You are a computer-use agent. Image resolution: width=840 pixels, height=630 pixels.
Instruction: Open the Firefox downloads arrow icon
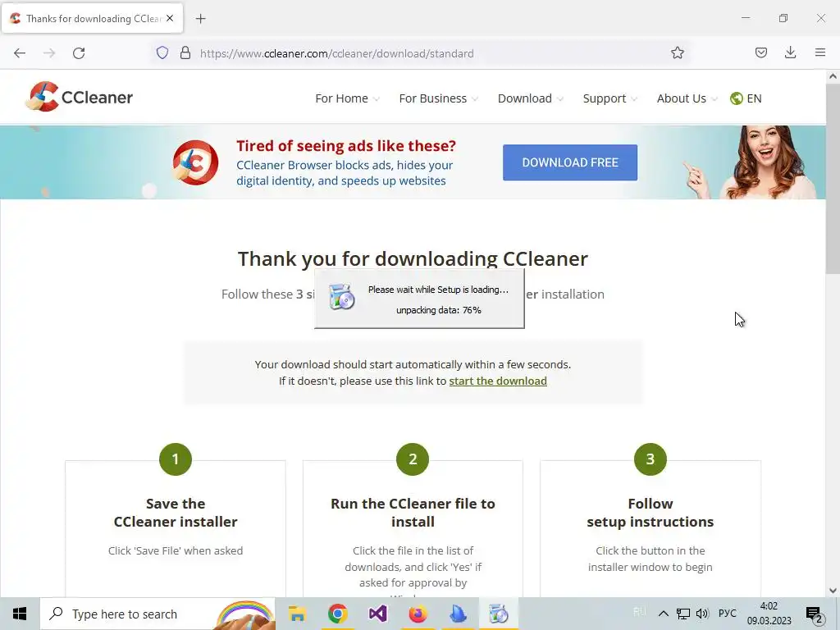[x=790, y=52]
